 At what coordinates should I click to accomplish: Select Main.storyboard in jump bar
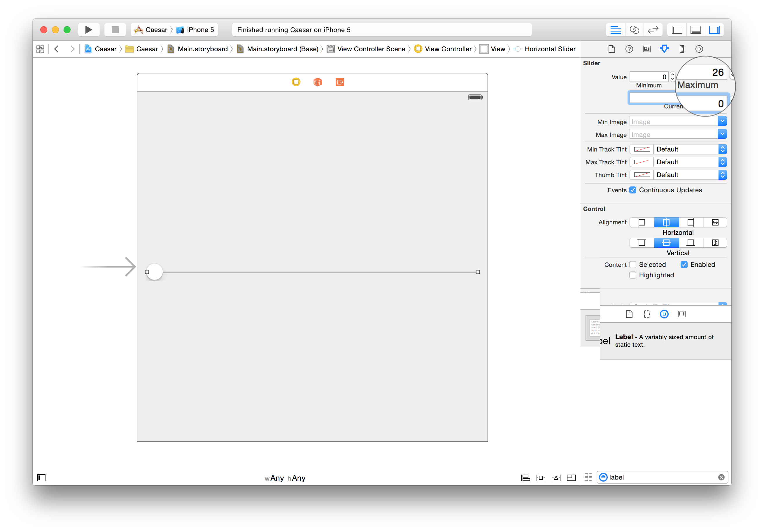point(198,49)
